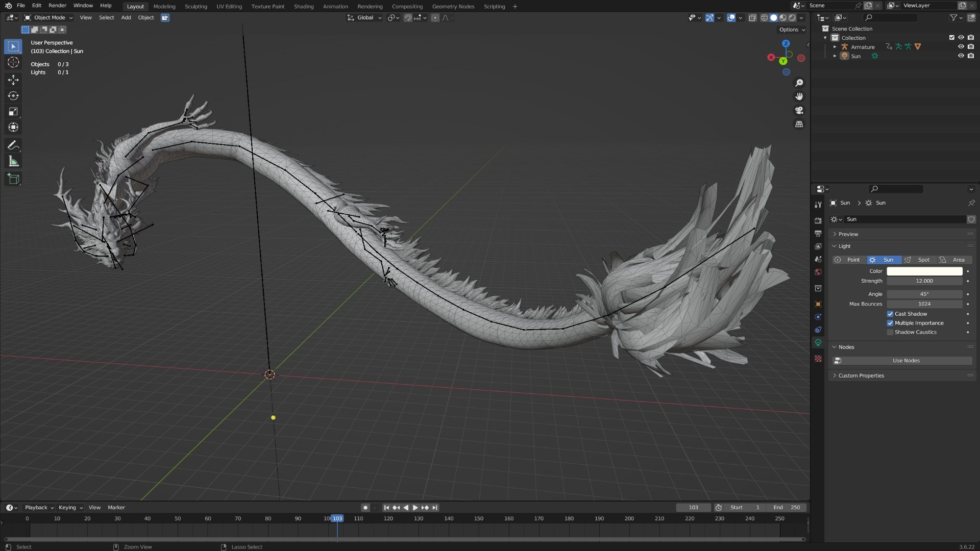Disable Armature in renders camera icon
This screenshot has width=980, height=551.
coord(971,47)
